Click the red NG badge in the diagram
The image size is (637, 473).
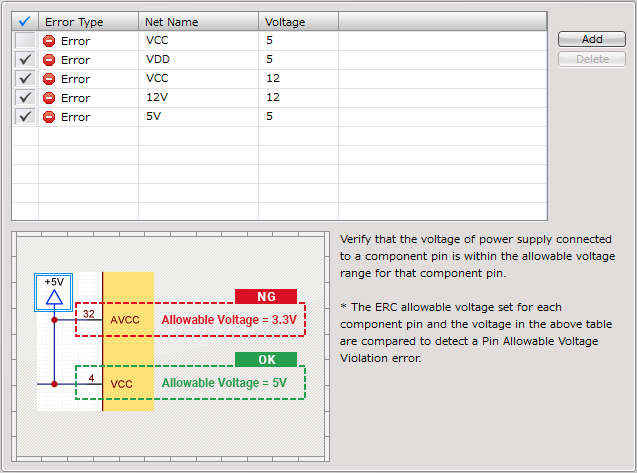pos(266,296)
